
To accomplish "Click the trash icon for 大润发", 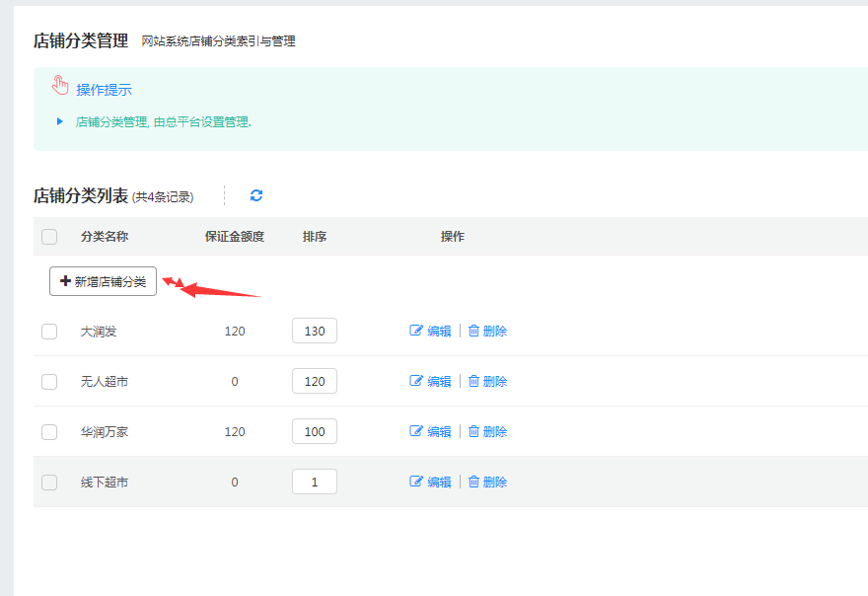I will 473,332.
